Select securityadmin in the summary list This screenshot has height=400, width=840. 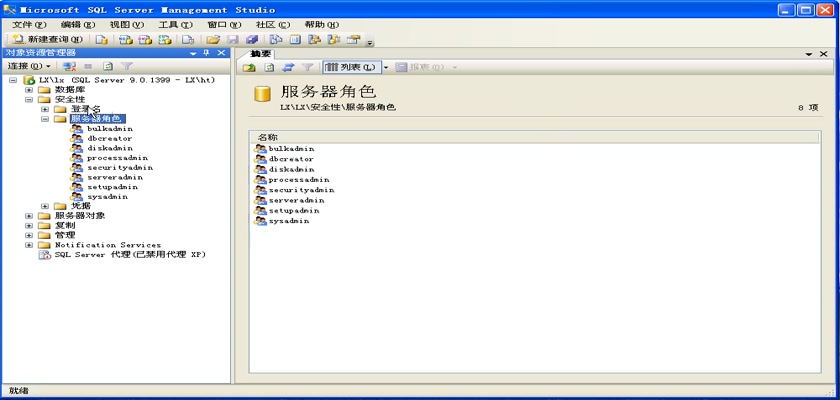(x=301, y=190)
